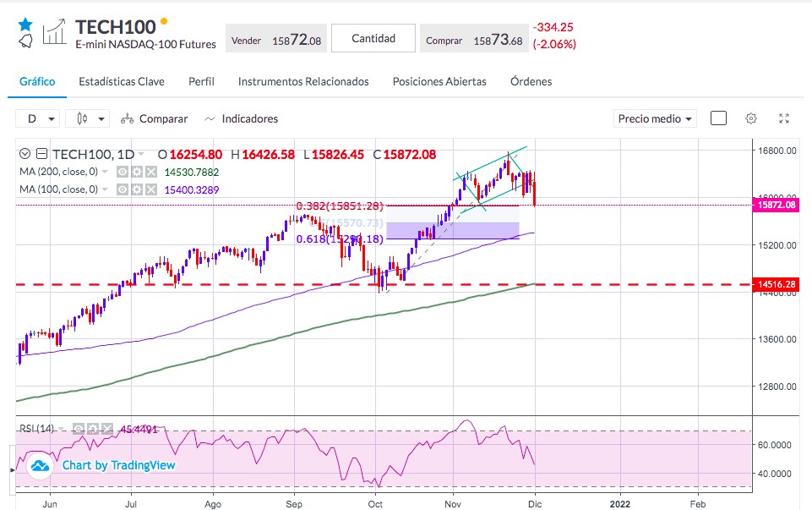This screenshot has height=510, width=812.
Task: Open the Precio medio dropdown
Action: point(655,118)
